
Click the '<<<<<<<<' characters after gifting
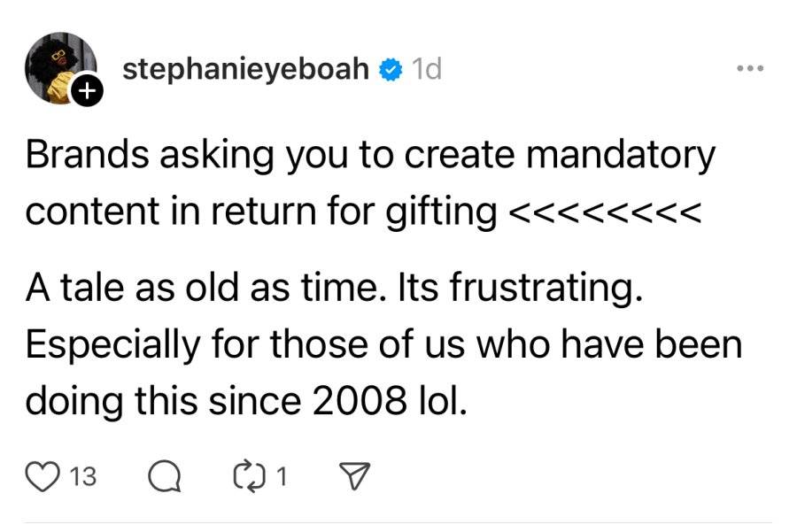[606, 212]
